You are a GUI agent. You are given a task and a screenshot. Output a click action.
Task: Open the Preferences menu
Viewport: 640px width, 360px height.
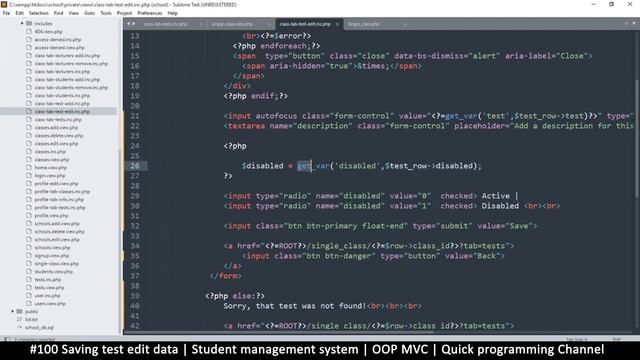coord(150,13)
